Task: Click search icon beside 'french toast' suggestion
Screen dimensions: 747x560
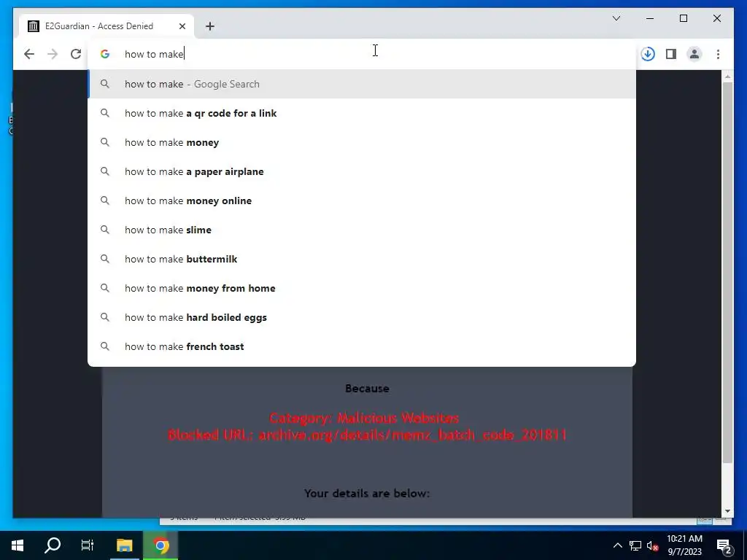Action: 105,346
